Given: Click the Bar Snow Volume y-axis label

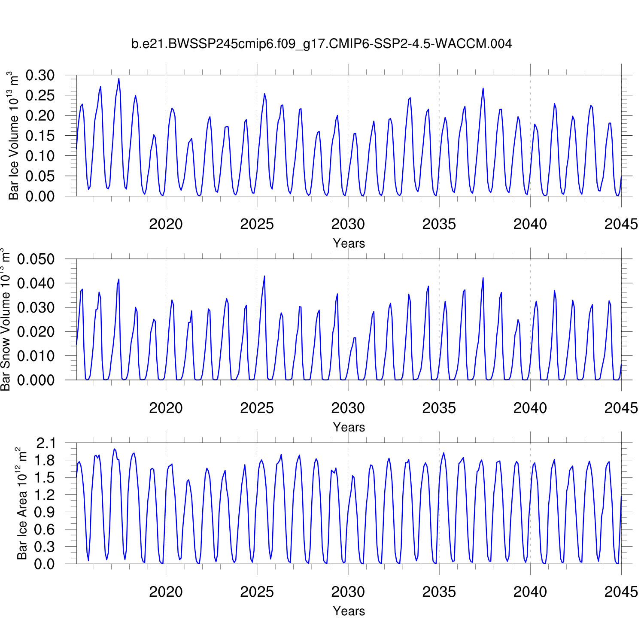Looking at the screenshot, I should tap(5, 319).
